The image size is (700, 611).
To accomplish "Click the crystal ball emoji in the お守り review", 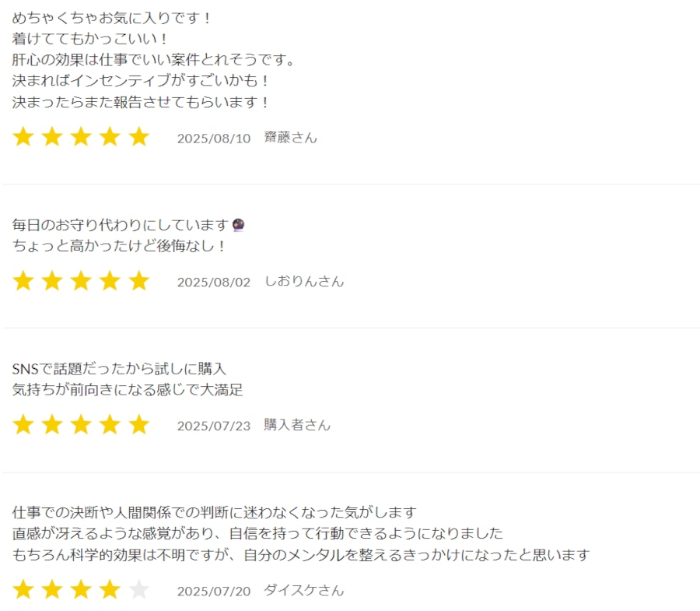I will tap(239, 225).
